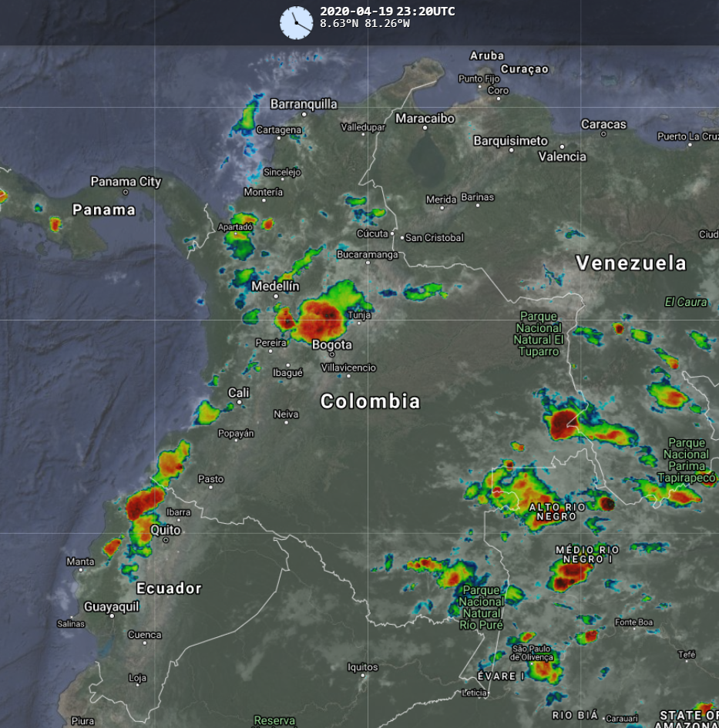Click the Iquitos city label

(363, 667)
